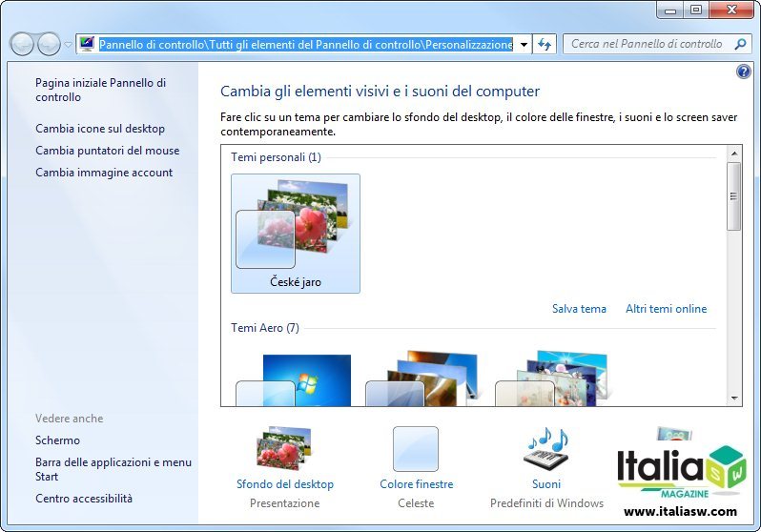Open the Centro accessibilità link
761x532 pixels.
84,499
